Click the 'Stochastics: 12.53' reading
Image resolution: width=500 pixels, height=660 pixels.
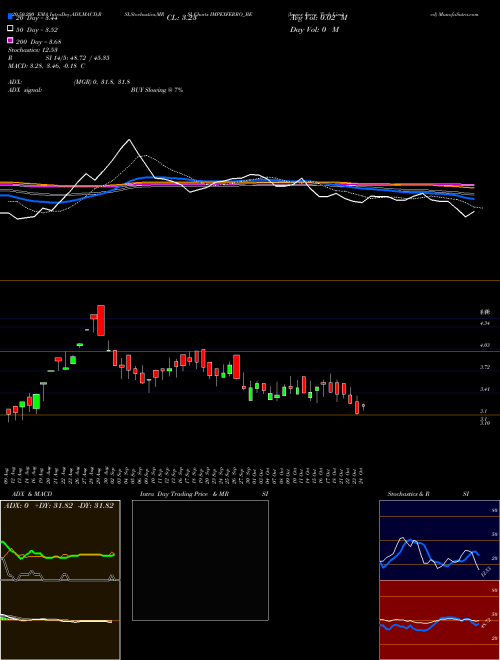pos(32,50)
